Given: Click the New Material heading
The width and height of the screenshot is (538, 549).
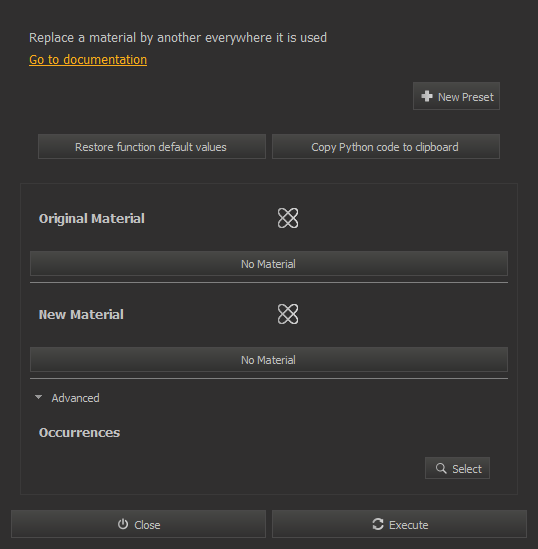Looking at the screenshot, I should [x=81, y=314].
